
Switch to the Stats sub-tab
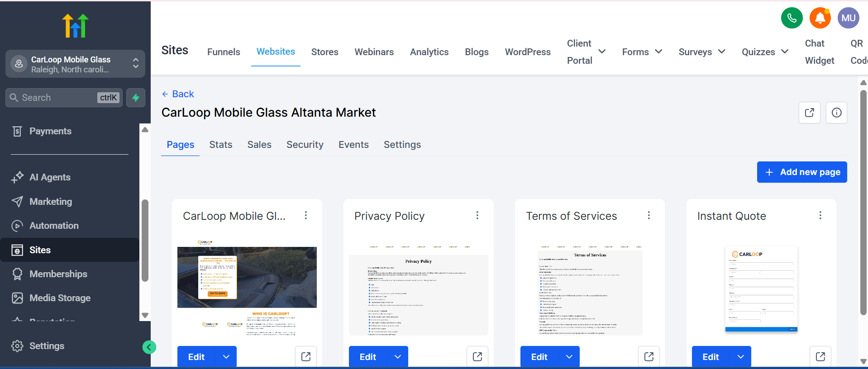click(220, 145)
